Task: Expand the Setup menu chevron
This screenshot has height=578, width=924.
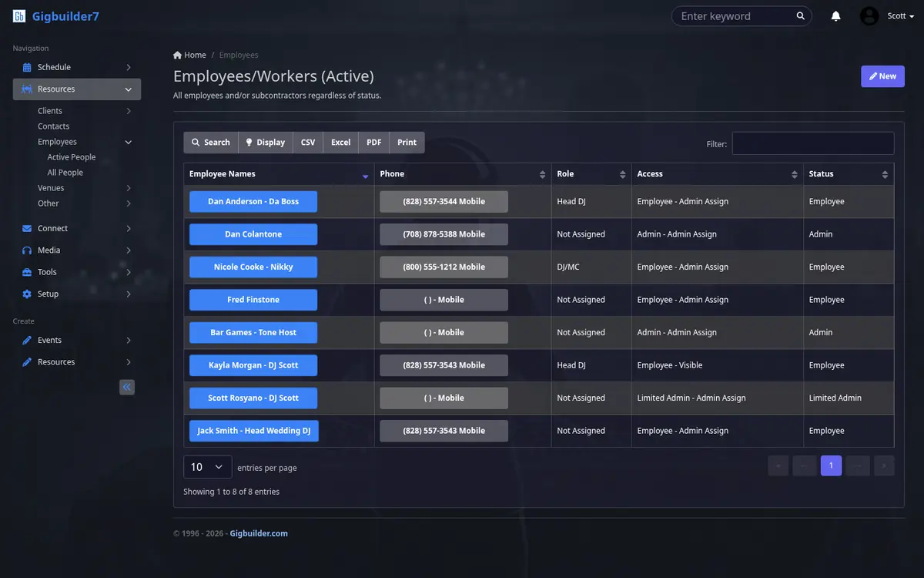Action: [x=129, y=294]
